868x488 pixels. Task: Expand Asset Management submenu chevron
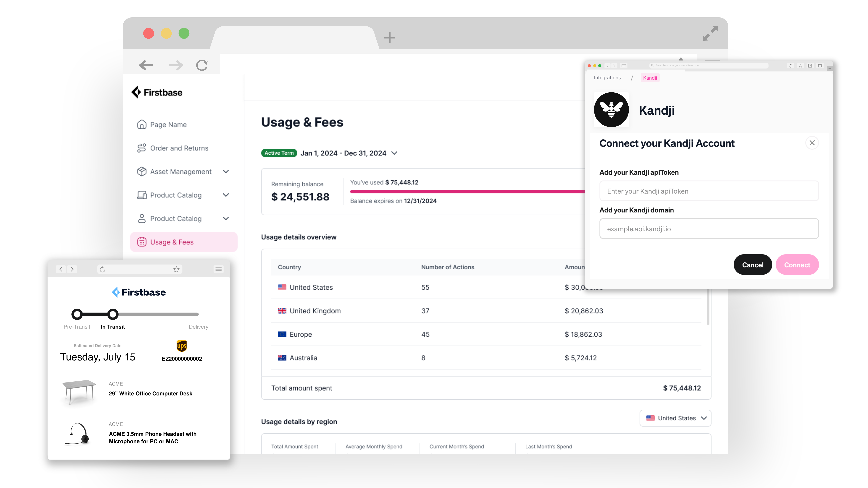tap(226, 172)
